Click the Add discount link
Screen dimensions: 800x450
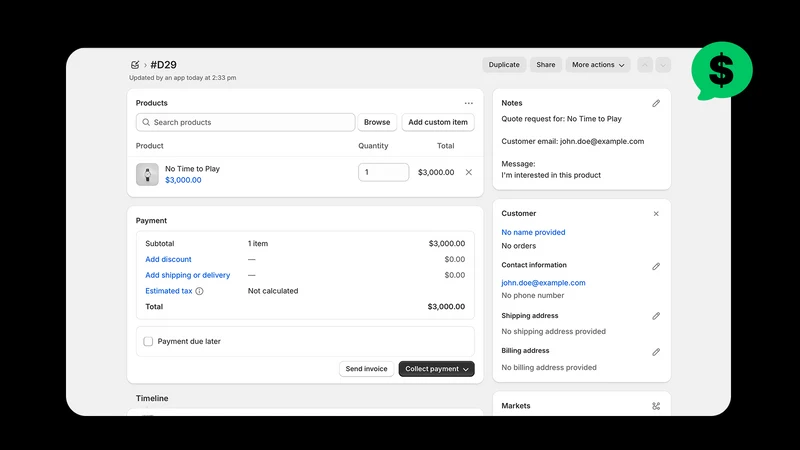point(168,259)
